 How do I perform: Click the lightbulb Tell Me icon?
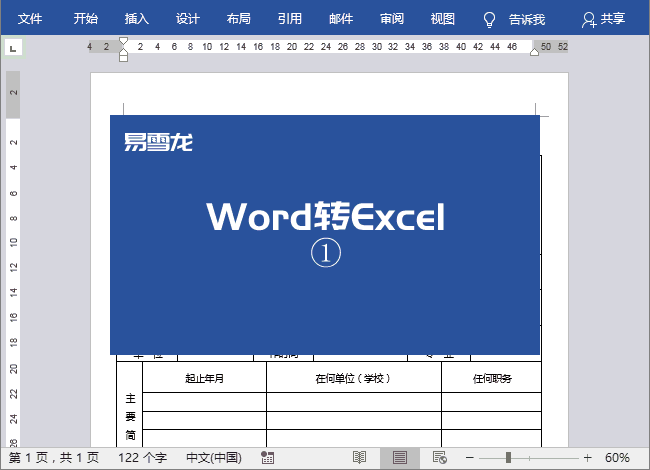(490, 19)
